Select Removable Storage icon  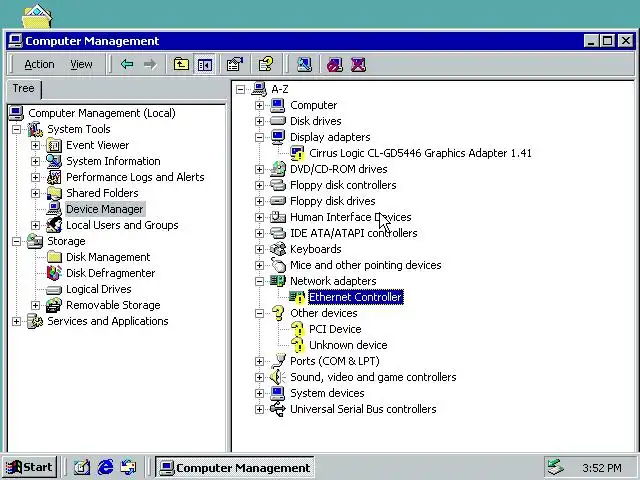(54, 305)
